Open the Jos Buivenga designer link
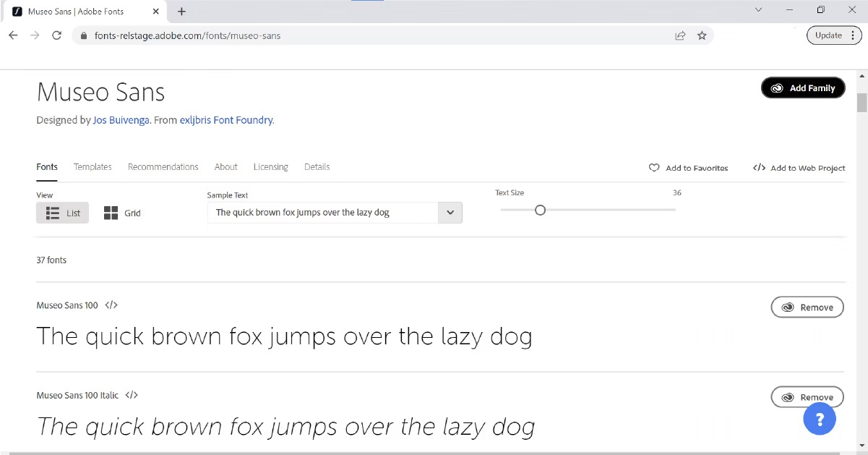 (121, 119)
